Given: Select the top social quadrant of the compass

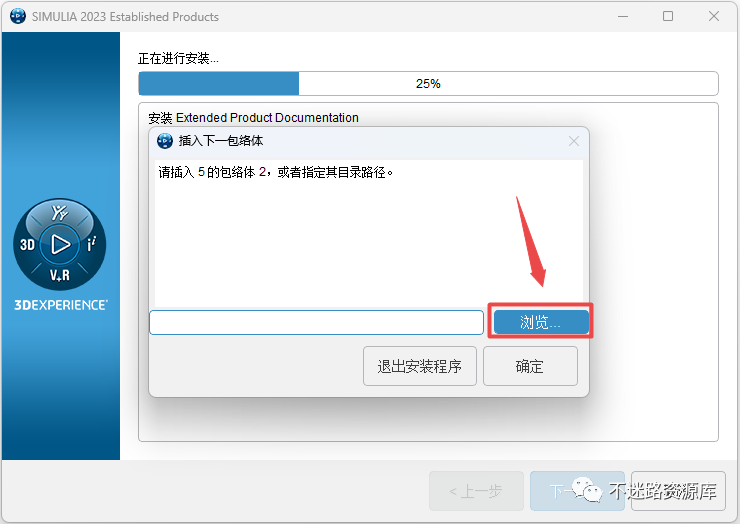Looking at the screenshot, I should point(59,213).
